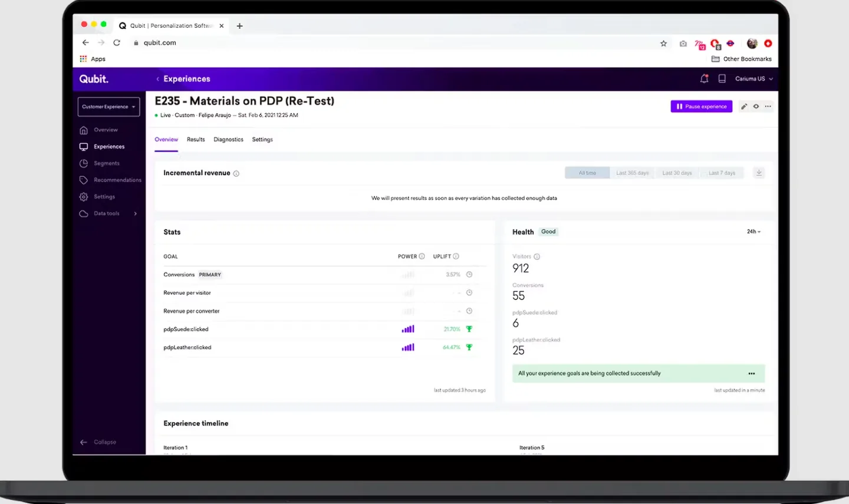Open the Cariuma US account dropdown
The image size is (849, 504).
pos(753,78)
